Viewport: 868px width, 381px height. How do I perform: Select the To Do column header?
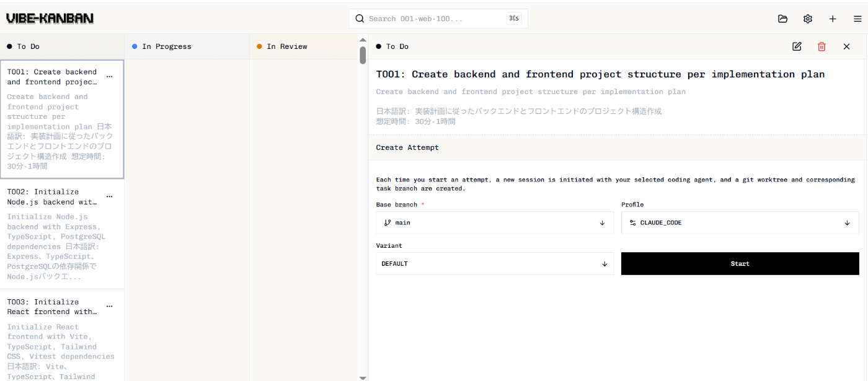coord(62,46)
